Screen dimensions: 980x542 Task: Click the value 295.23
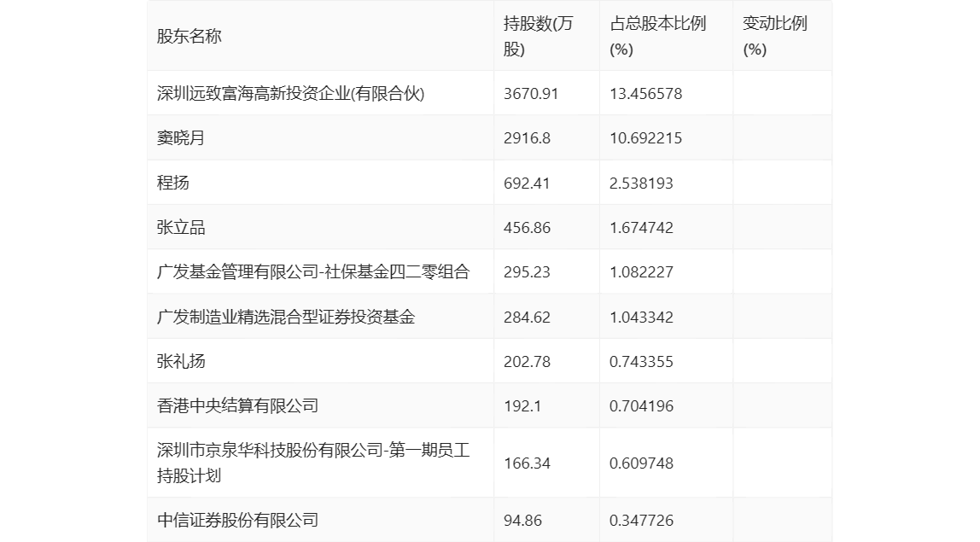click(527, 272)
